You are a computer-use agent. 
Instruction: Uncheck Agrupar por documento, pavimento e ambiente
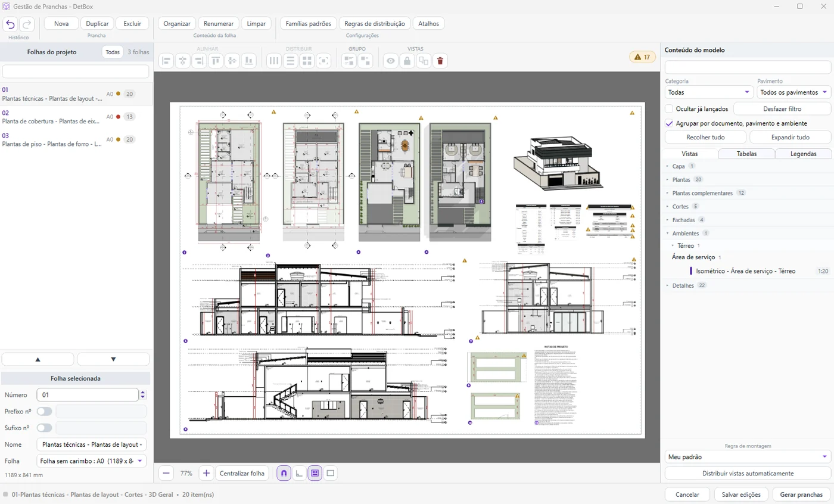point(669,123)
